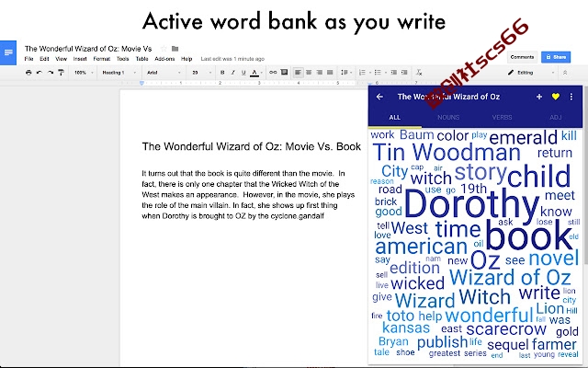This screenshot has height=368, width=588.
Task: Open the 100% zoom dropdown
Action: 84,73
